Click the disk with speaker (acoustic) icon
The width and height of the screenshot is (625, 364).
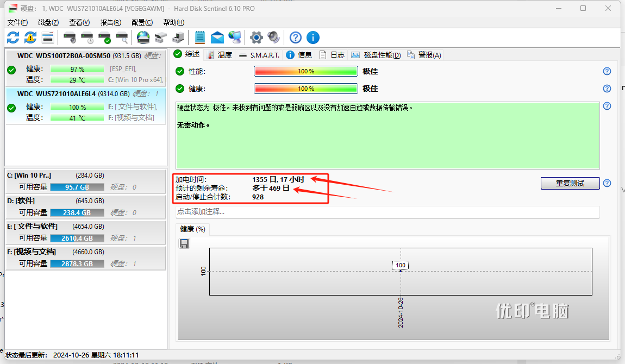click(70, 38)
